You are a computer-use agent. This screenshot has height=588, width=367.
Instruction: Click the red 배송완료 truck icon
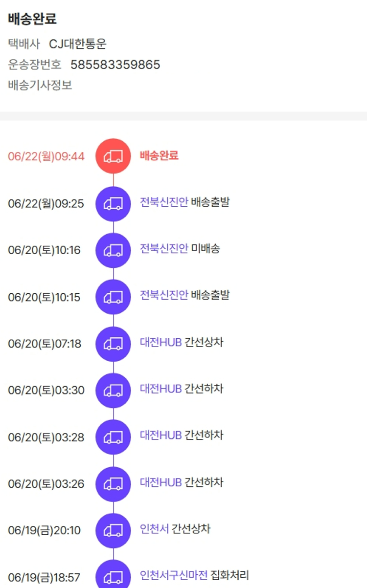tap(113, 156)
